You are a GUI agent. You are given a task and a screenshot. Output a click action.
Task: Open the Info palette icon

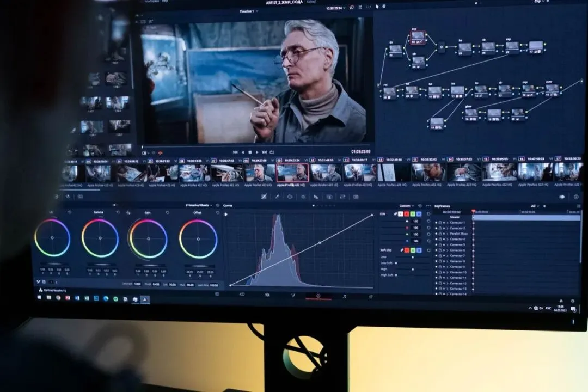click(576, 197)
